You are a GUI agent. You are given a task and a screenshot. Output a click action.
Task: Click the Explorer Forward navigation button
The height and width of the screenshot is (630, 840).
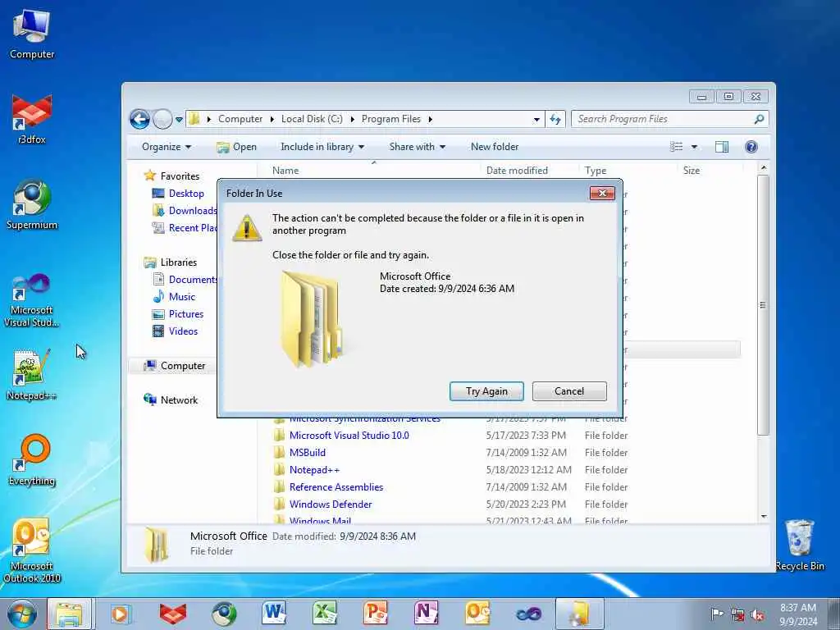point(162,119)
